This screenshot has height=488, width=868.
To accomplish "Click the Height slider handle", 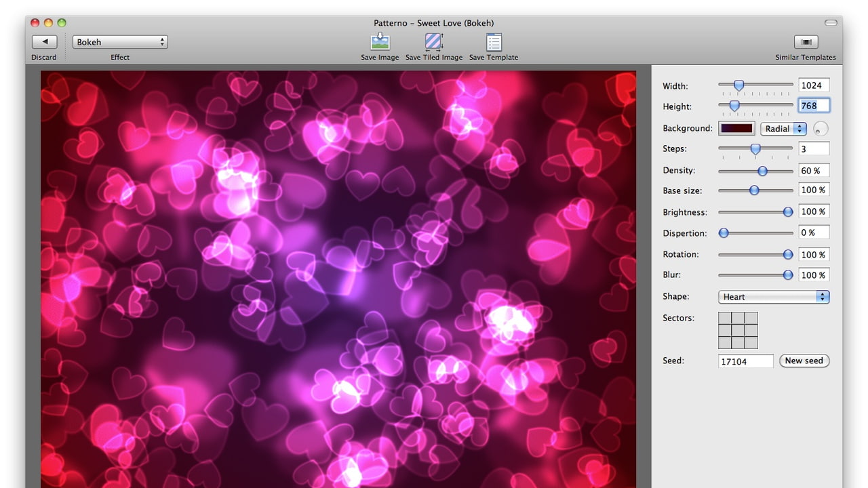I will [734, 106].
